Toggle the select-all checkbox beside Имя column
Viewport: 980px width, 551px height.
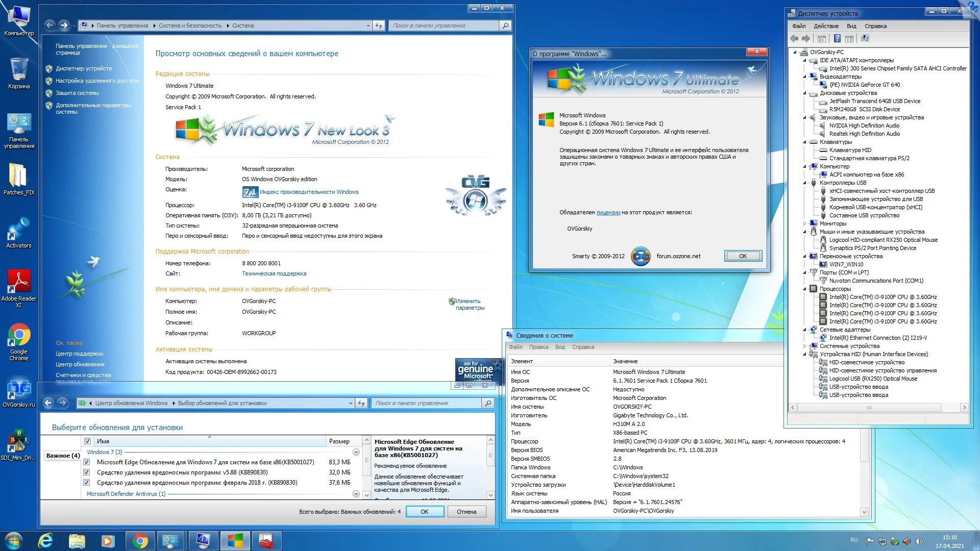pos(87,441)
